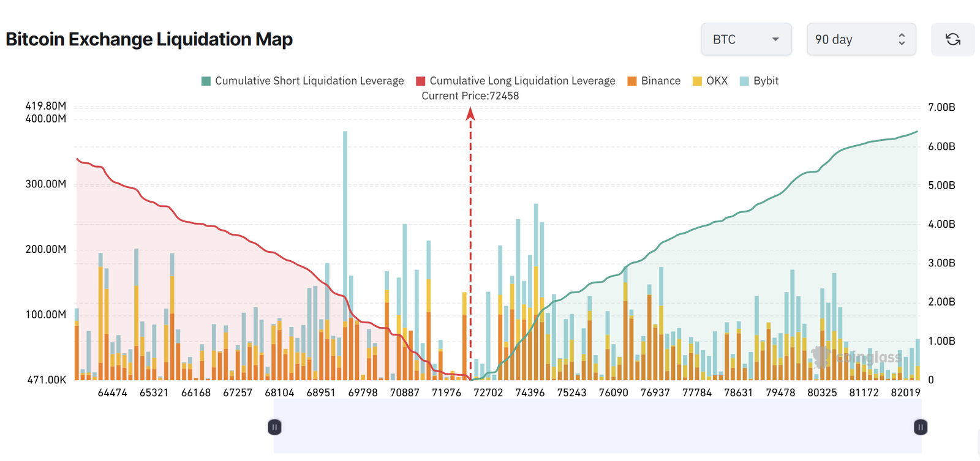980x461 pixels.
Task: Click the red Long Liquidation legend swatch
Action: point(421,81)
